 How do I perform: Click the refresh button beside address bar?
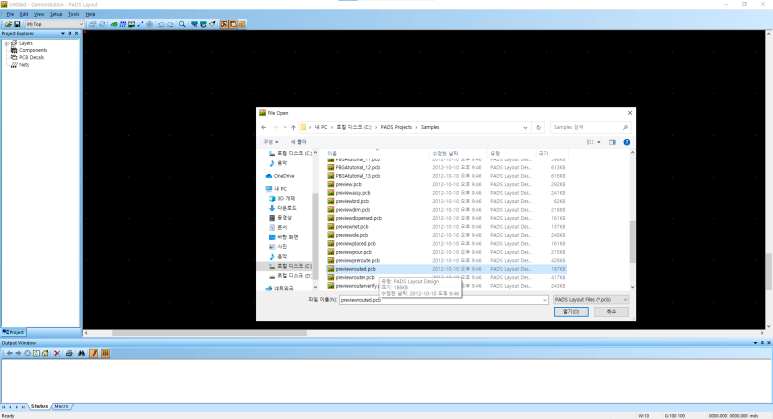click(x=538, y=128)
